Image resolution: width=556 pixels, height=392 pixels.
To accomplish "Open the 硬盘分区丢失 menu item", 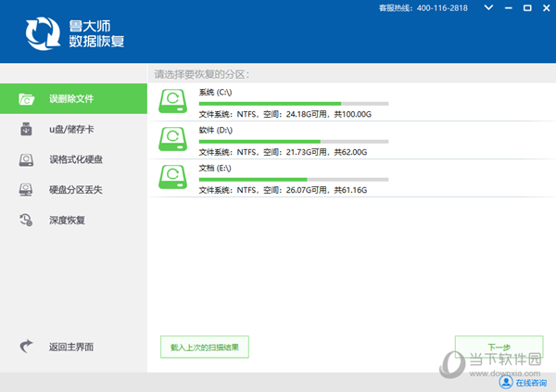I will pyautogui.click(x=73, y=190).
